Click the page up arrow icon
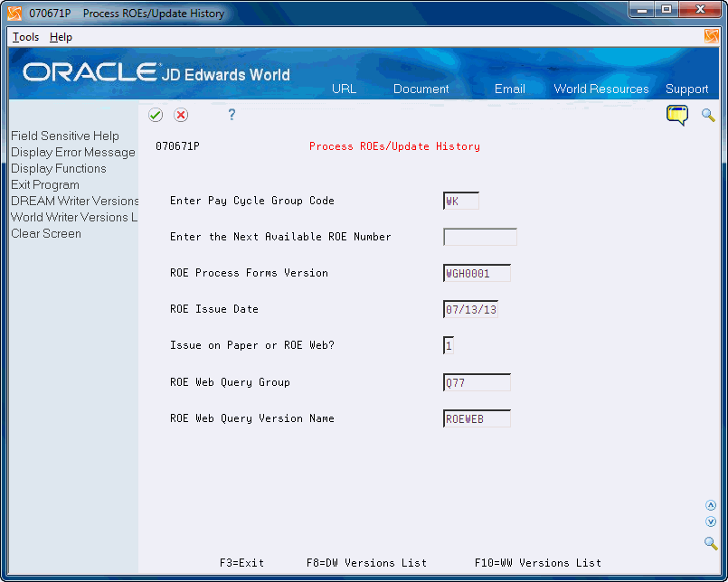728x582 pixels. pyautogui.click(x=710, y=505)
